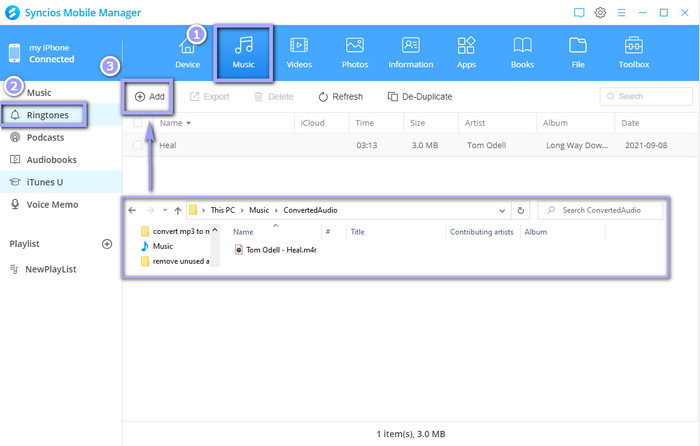Screen dimensions: 700x446
Task: Click Music in explorer address path
Action: pos(259,210)
